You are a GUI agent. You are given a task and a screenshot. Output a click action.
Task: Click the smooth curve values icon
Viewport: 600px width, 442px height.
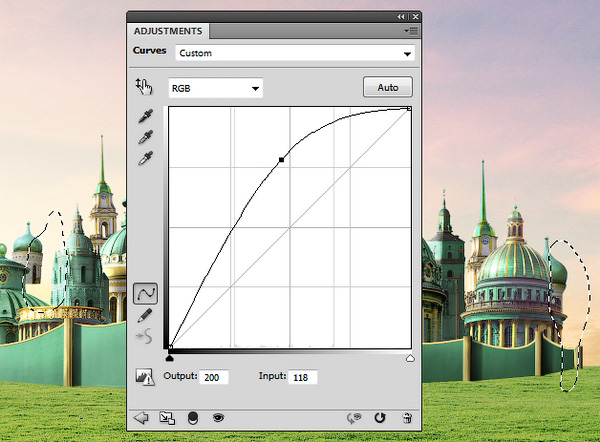coord(144,337)
